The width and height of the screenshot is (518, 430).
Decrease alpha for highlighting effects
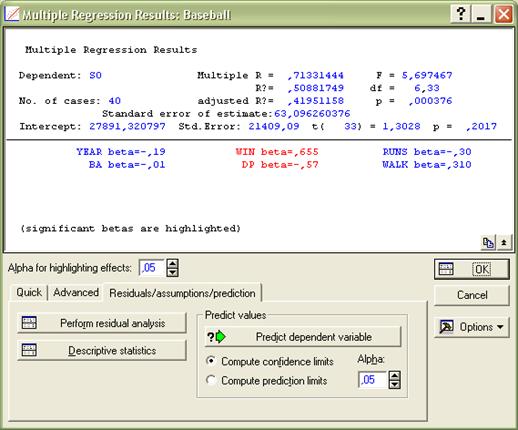point(172,272)
